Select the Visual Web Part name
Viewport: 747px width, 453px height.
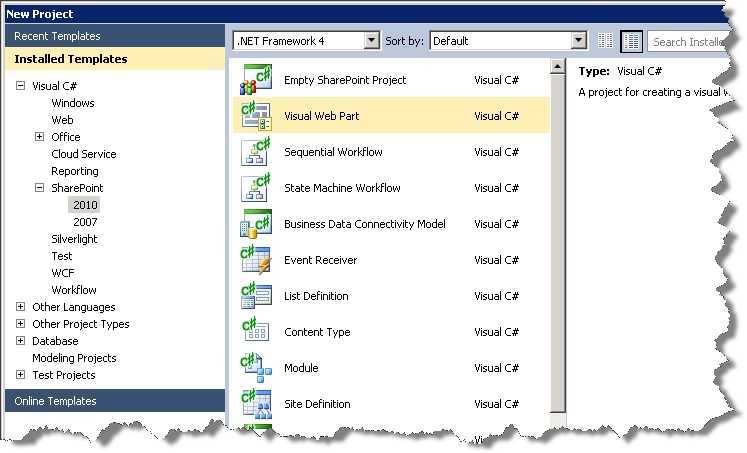(x=322, y=116)
